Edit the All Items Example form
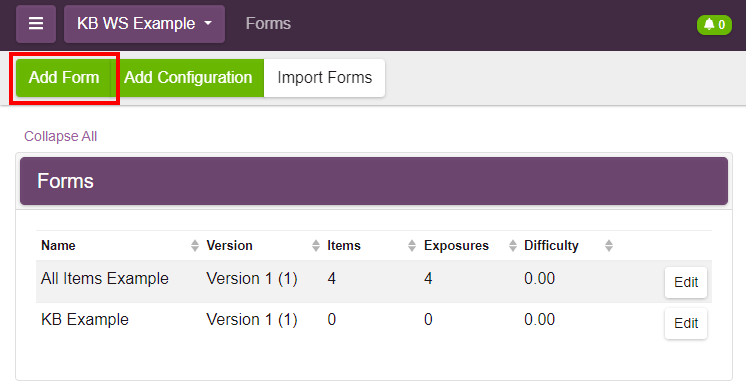This screenshot has height=383, width=746. click(x=686, y=283)
